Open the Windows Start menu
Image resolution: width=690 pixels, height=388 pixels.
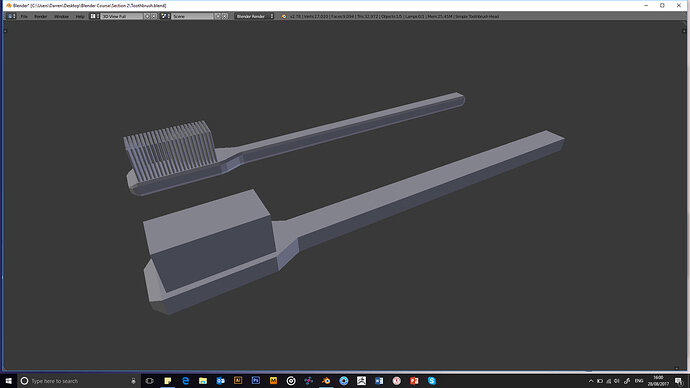point(8,381)
